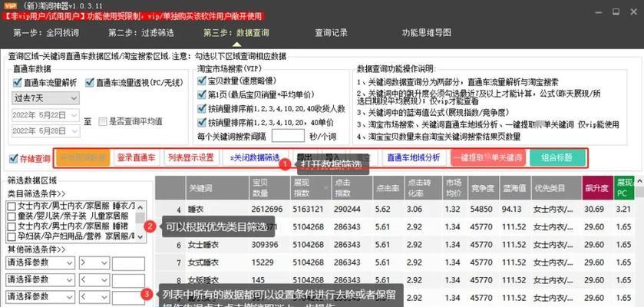
Task: Toggle the 按销量排序 单价 checkbox
Action: (x=201, y=122)
